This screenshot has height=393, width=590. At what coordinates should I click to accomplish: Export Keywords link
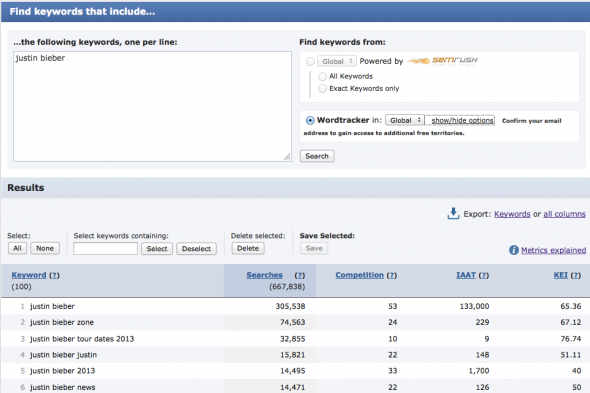[512, 214]
